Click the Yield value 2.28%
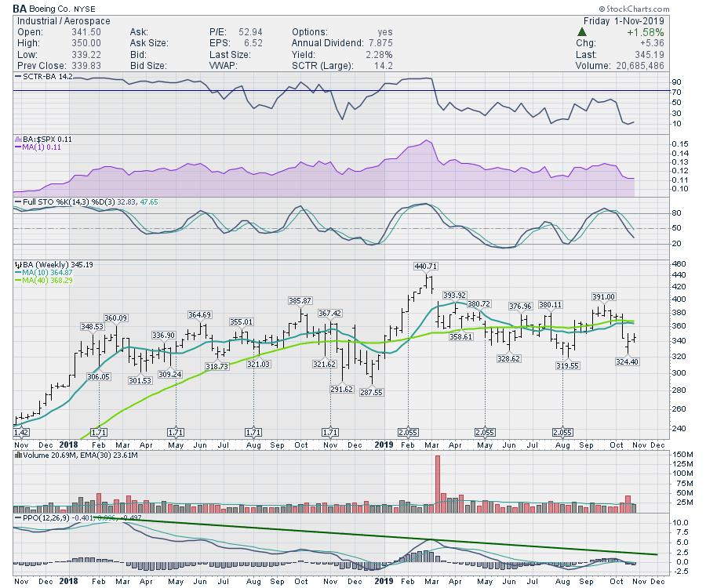The height and width of the screenshot is (588, 706). tap(379, 54)
